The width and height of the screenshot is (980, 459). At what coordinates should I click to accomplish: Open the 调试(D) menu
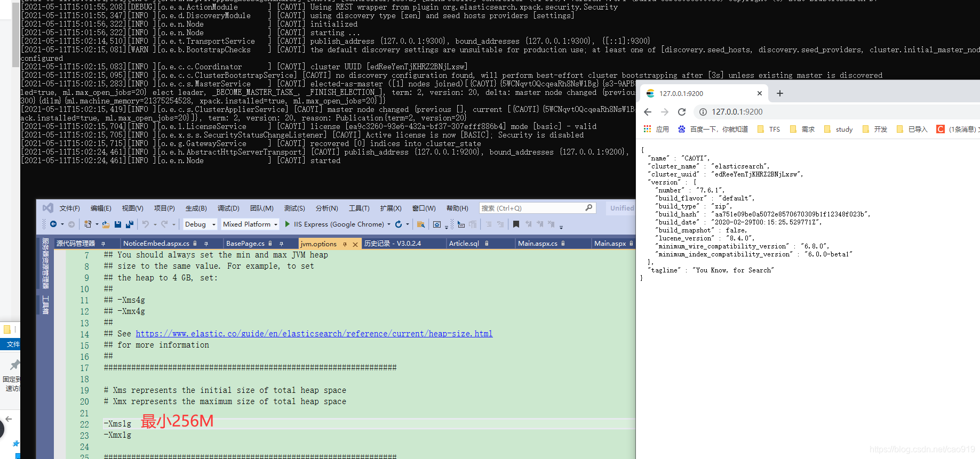point(228,208)
